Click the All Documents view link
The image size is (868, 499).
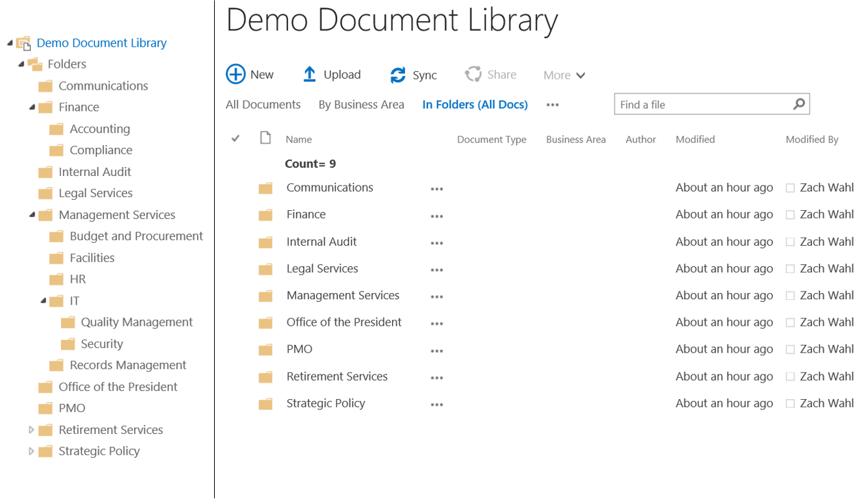[x=263, y=104]
